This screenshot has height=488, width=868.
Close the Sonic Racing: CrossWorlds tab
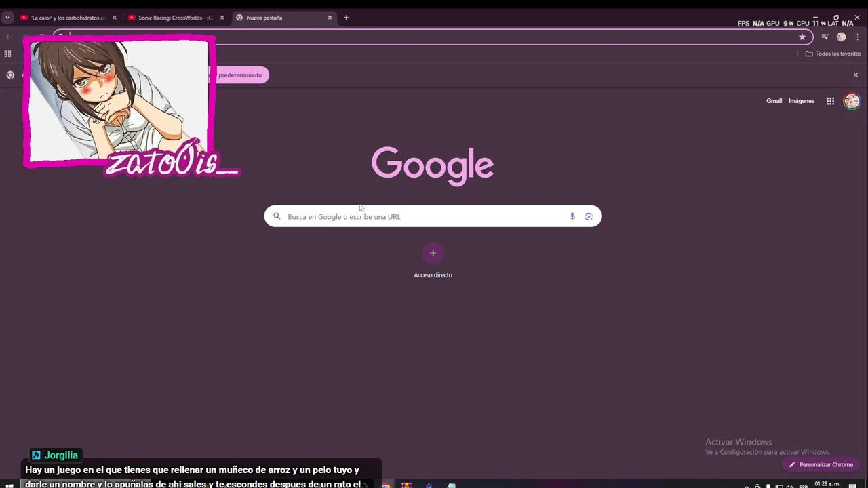pos(222,18)
